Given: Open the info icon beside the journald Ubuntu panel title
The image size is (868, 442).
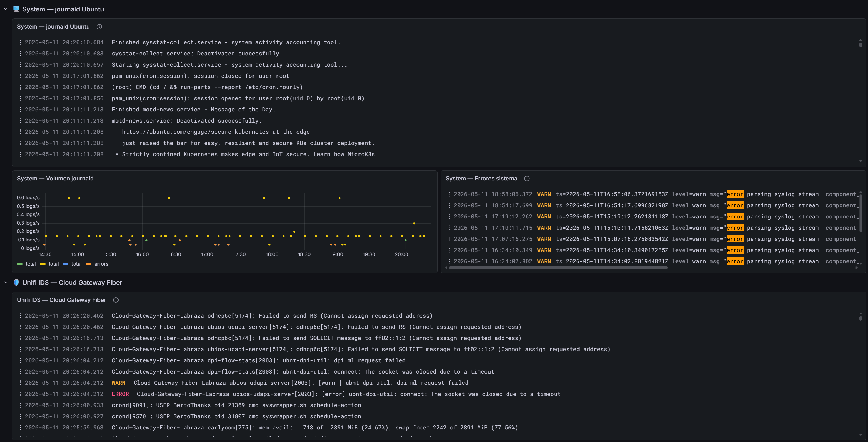Looking at the screenshot, I should (x=99, y=27).
